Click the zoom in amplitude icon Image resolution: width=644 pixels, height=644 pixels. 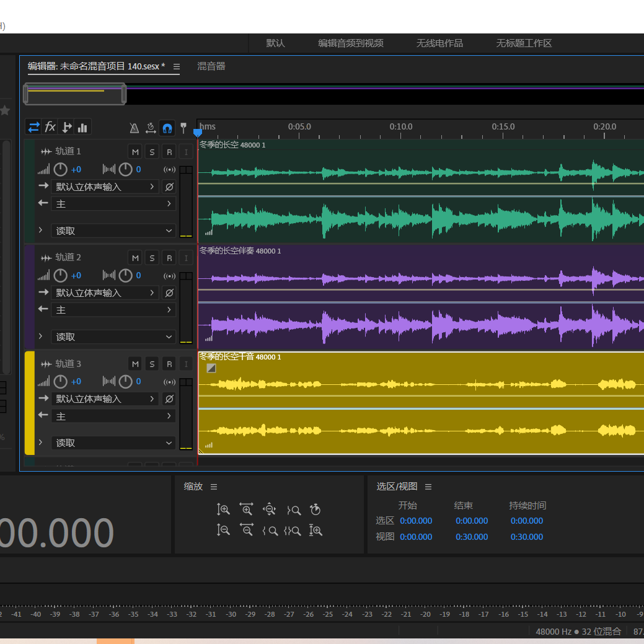(223, 509)
